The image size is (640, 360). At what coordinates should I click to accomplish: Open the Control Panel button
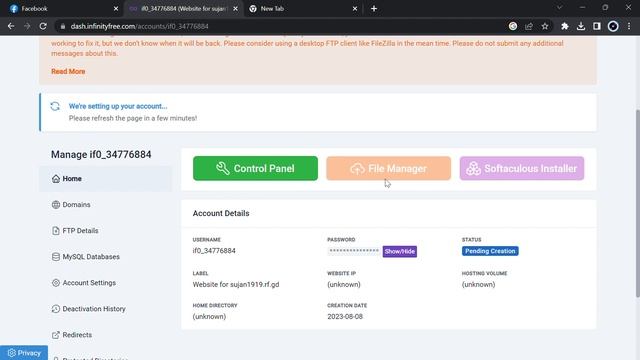pos(255,168)
